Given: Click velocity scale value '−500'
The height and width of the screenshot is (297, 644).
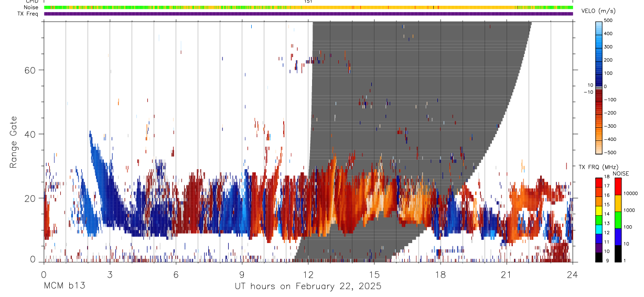Looking at the screenshot, I should [x=610, y=153].
